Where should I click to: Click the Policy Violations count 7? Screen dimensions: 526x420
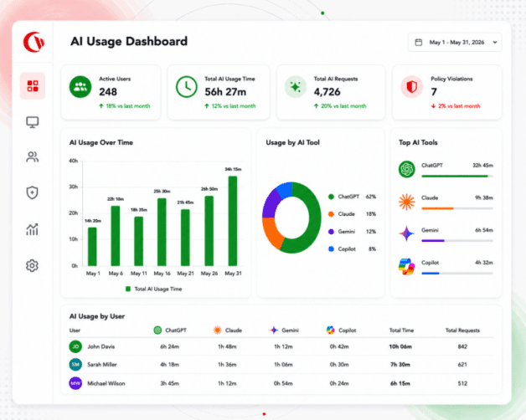[x=434, y=92]
